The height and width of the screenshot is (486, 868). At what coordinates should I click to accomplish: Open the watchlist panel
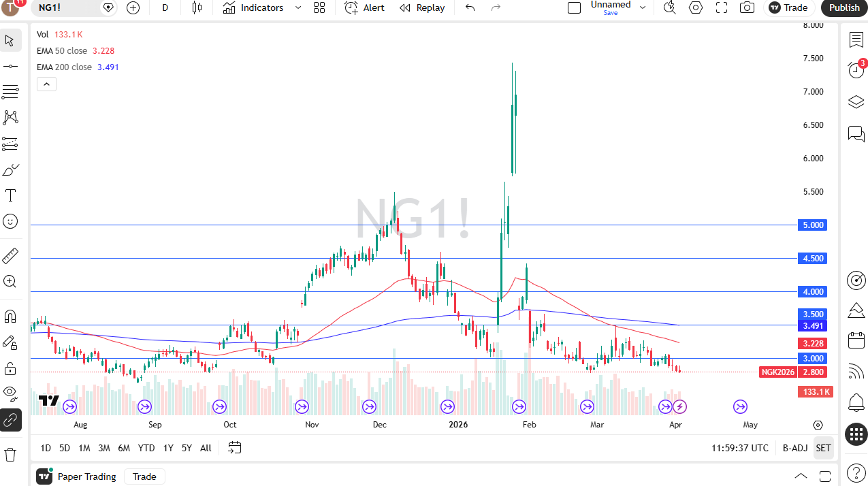[x=856, y=39]
